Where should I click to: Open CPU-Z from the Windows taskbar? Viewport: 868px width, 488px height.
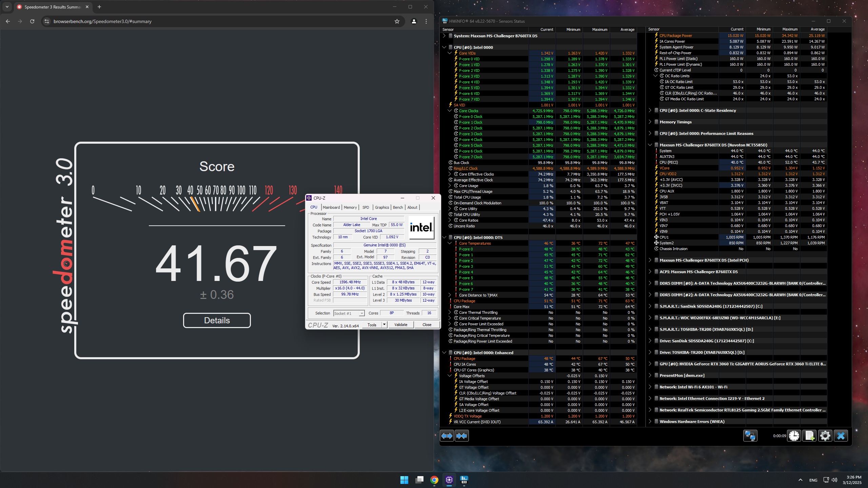tap(449, 480)
